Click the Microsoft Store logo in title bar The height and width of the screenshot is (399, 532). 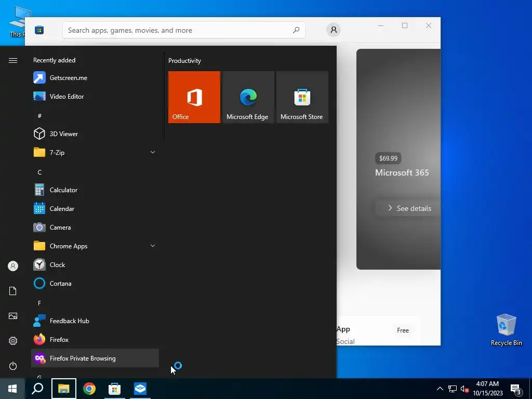[39, 30]
